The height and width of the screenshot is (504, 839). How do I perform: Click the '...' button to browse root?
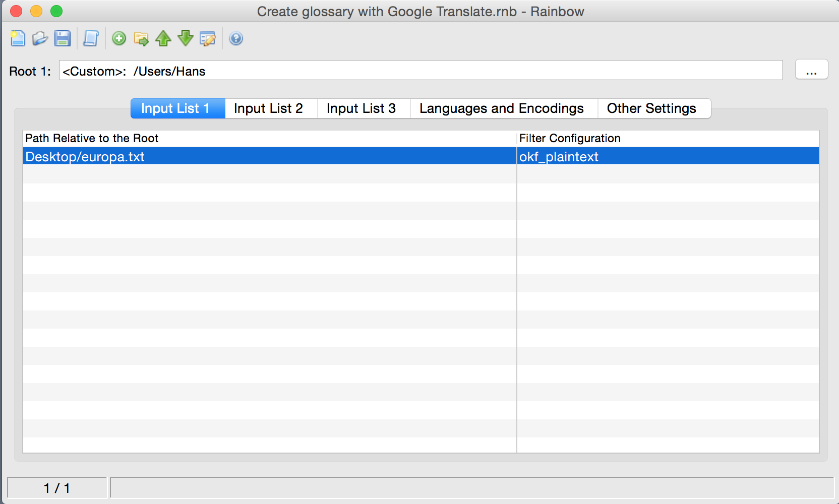[x=811, y=70]
